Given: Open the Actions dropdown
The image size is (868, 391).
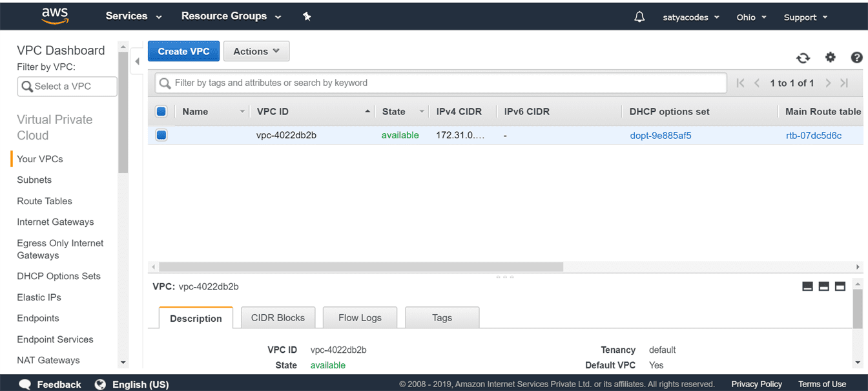Looking at the screenshot, I should 256,52.
